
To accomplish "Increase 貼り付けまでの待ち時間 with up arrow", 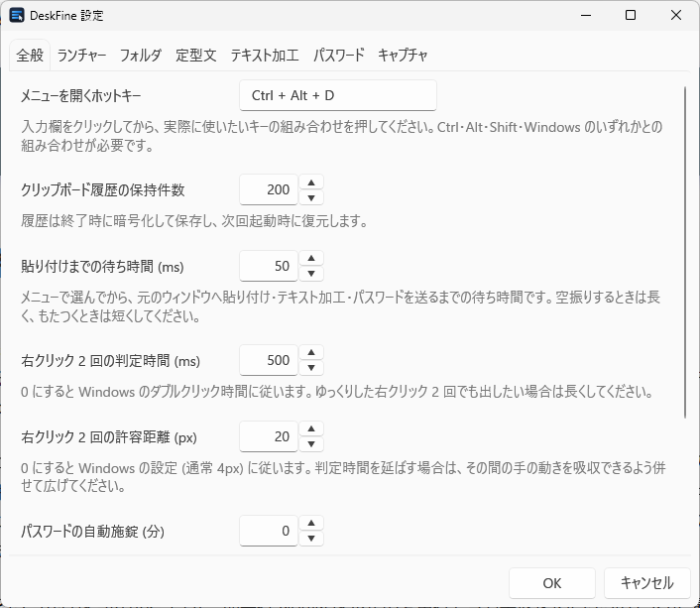I will 311,258.
